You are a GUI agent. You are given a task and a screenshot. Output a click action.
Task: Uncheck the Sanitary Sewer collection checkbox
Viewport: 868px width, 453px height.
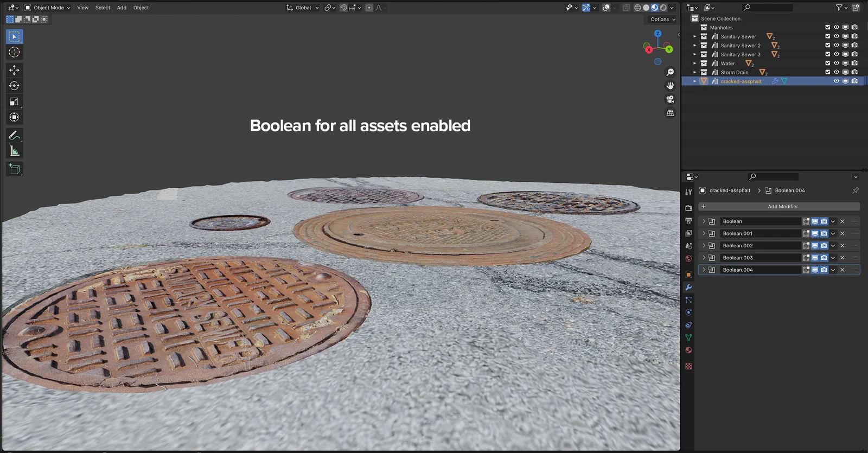coord(827,36)
